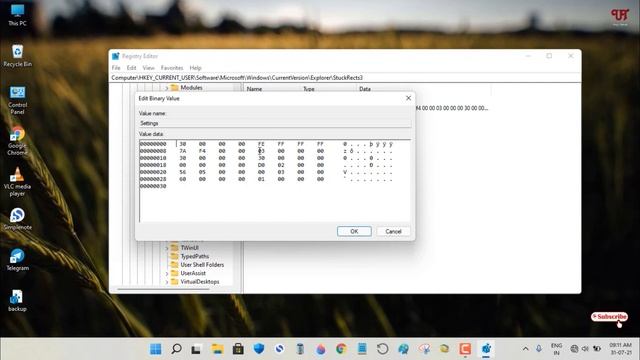
Task: Open network icon in system tray
Action: point(574,349)
